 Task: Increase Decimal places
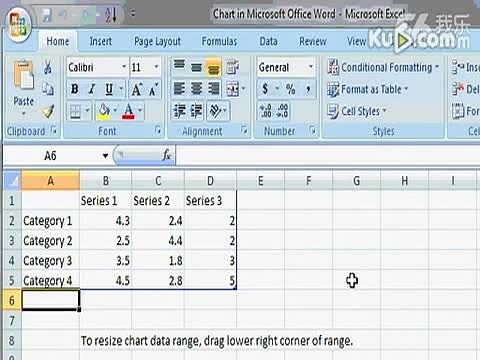266,111
